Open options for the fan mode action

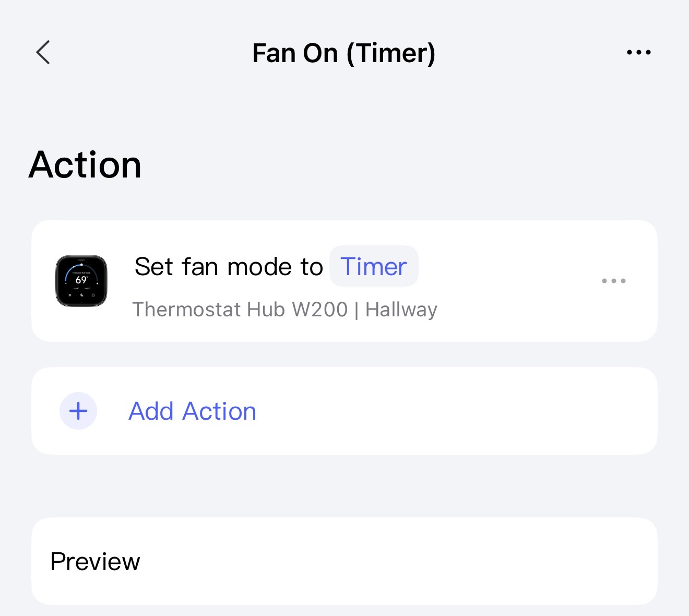click(x=613, y=281)
